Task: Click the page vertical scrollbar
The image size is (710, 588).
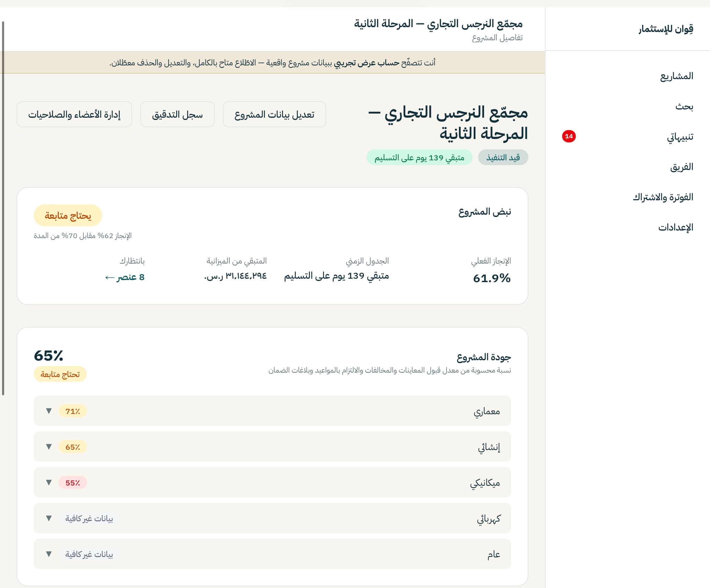Action: point(3,208)
